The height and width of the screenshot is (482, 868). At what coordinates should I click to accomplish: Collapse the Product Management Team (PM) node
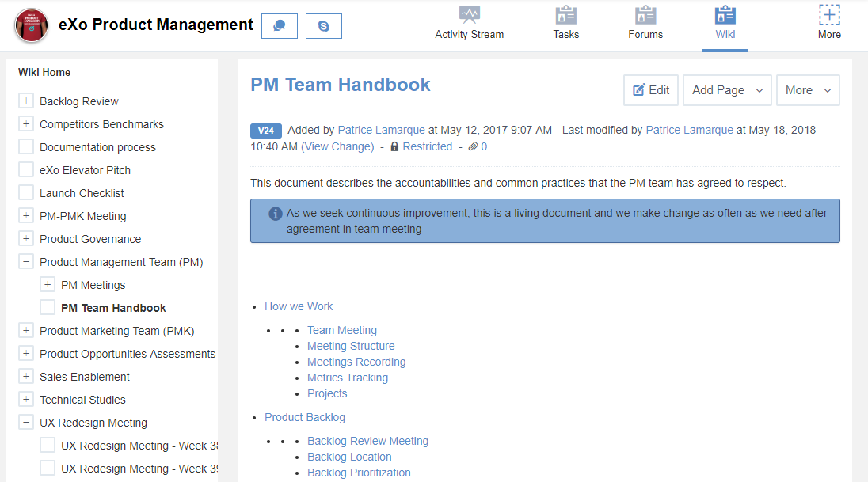(x=26, y=261)
